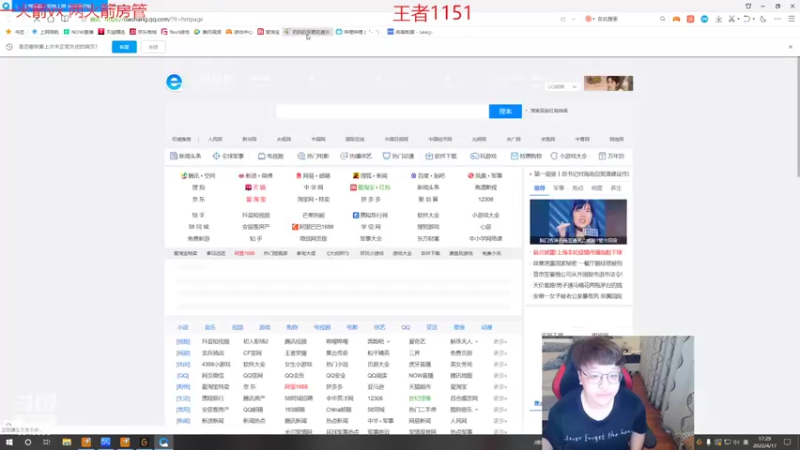Open the game controller extension icon
The height and width of the screenshot is (450, 800).
676,19
